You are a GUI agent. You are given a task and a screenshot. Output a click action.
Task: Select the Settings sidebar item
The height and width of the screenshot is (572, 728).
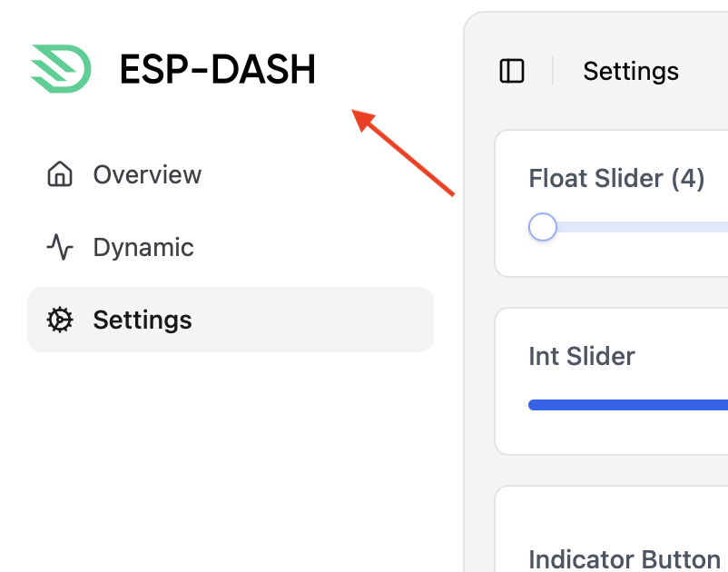click(x=231, y=320)
